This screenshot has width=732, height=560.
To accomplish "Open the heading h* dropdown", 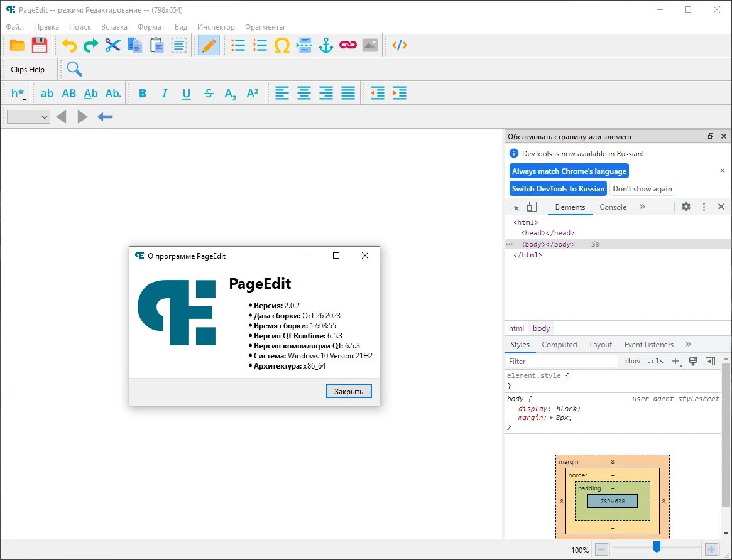I will 18,94.
